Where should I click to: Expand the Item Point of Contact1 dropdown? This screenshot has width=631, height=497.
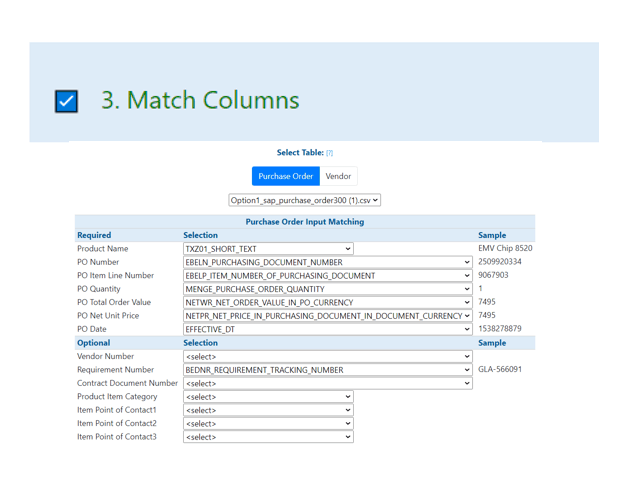click(x=268, y=410)
